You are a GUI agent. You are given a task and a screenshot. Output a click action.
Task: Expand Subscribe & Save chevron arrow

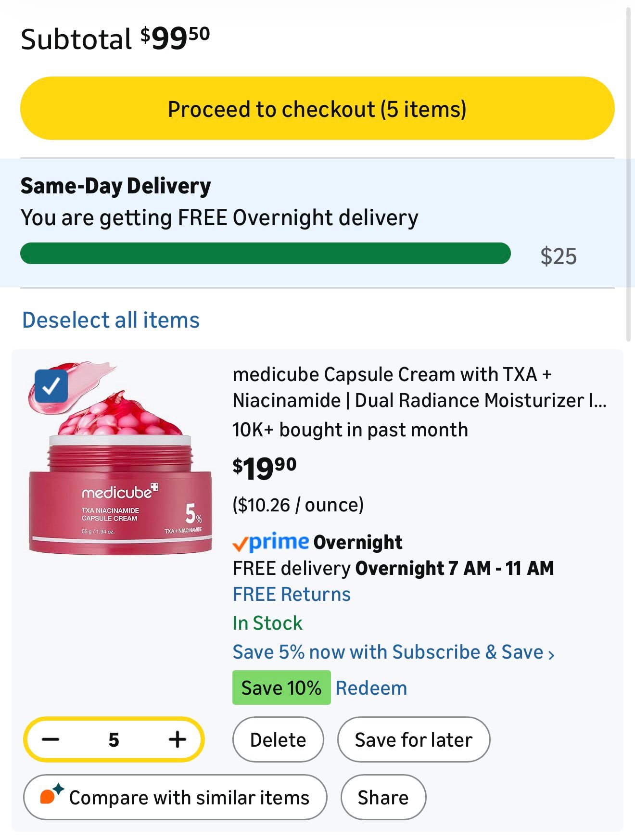(x=551, y=654)
